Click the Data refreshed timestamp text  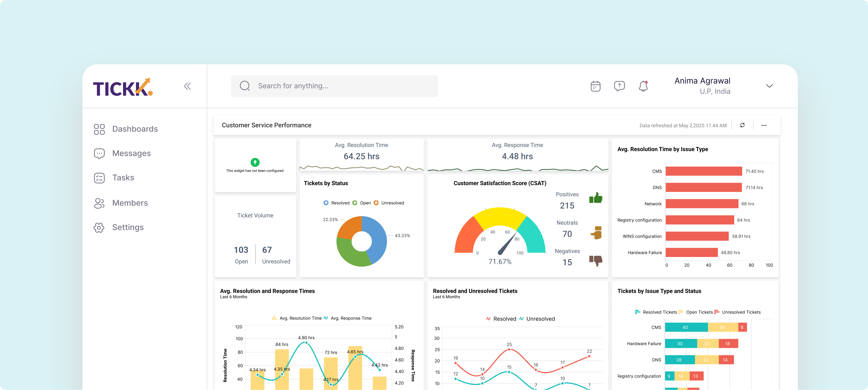coord(683,125)
